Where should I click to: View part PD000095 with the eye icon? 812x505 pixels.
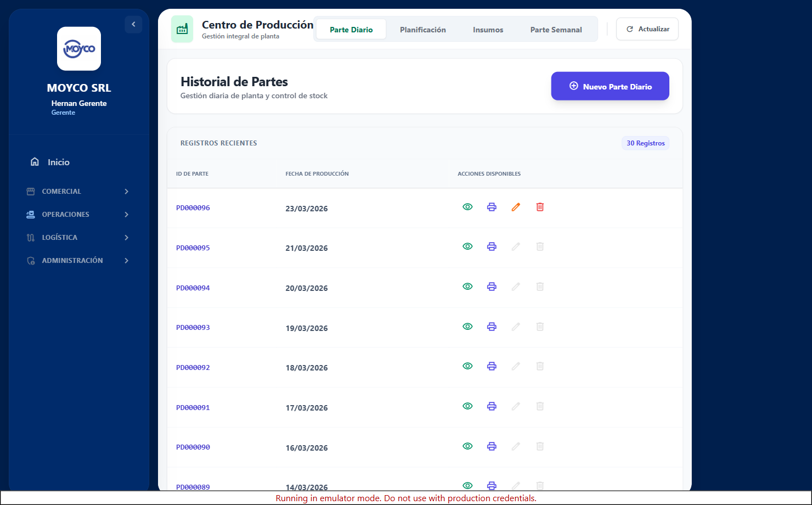[467, 246]
